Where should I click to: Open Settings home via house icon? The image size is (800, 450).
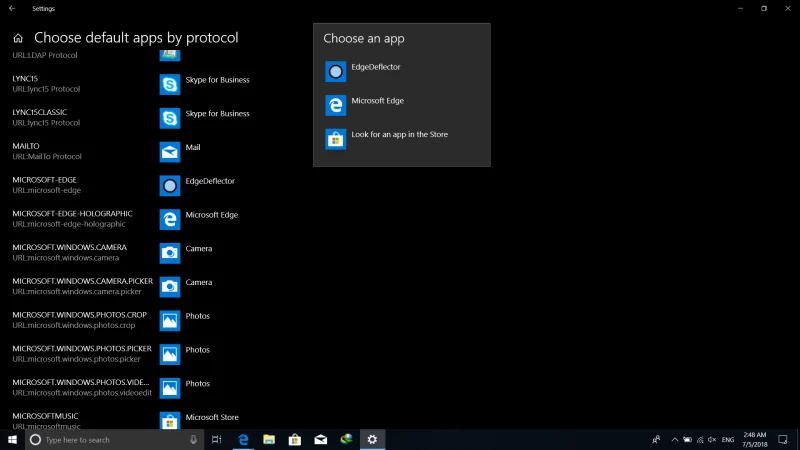click(x=18, y=38)
